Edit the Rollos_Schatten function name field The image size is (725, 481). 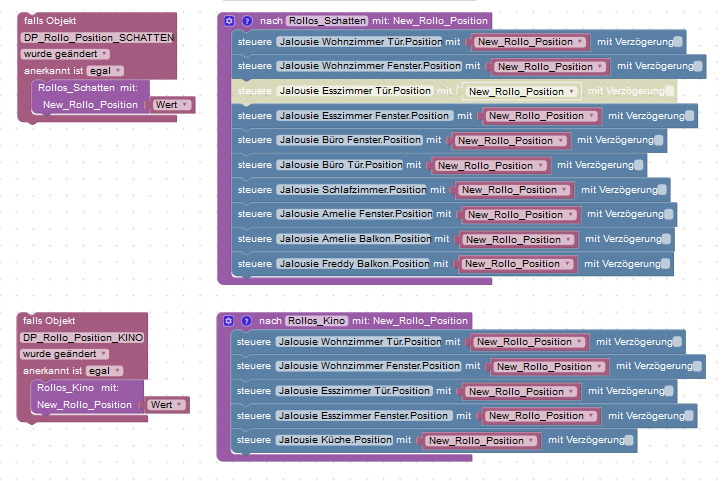pyautogui.click(x=327, y=21)
